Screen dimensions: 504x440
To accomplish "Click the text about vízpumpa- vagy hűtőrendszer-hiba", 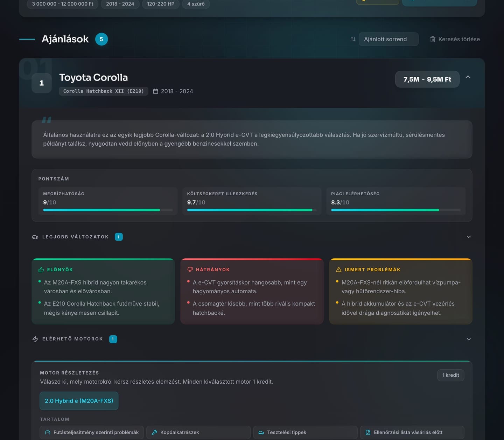I will point(401,287).
